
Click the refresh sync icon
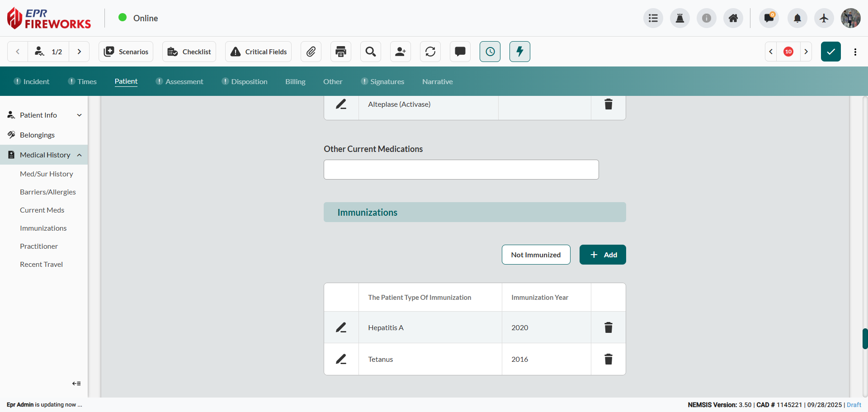(x=430, y=52)
